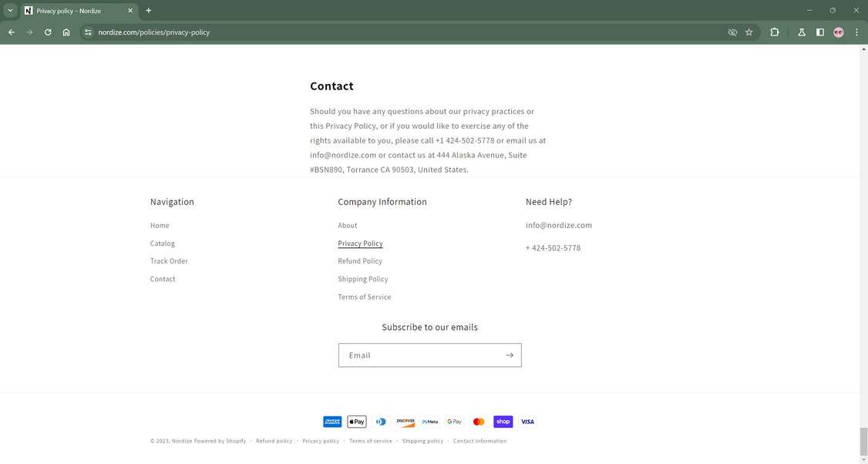
Task: Open a new browser tab
Action: (147, 10)
